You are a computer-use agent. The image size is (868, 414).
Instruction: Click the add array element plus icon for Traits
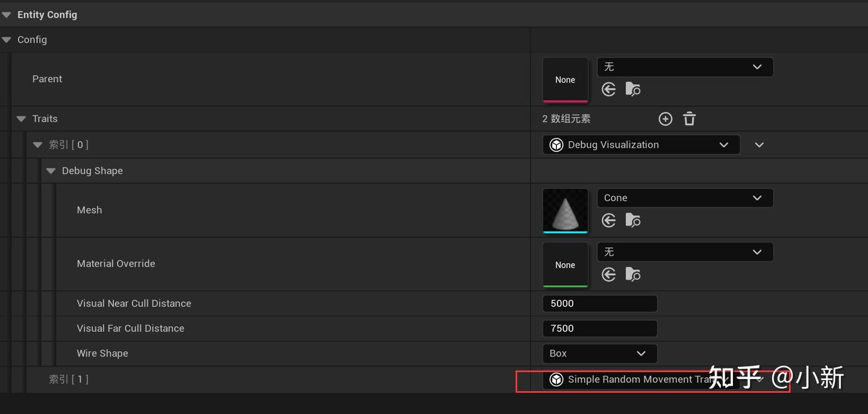(x=665, y=119)
